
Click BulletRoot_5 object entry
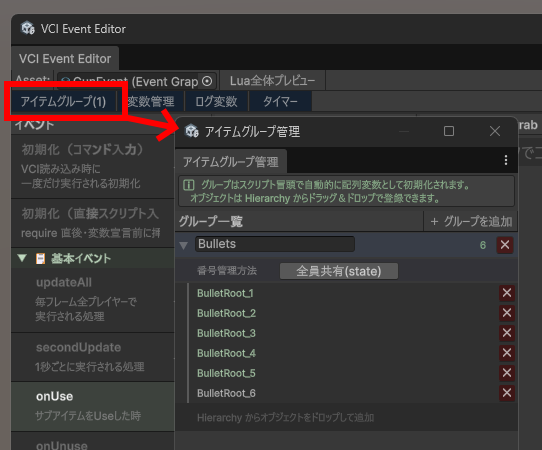(x=226, y=374)
